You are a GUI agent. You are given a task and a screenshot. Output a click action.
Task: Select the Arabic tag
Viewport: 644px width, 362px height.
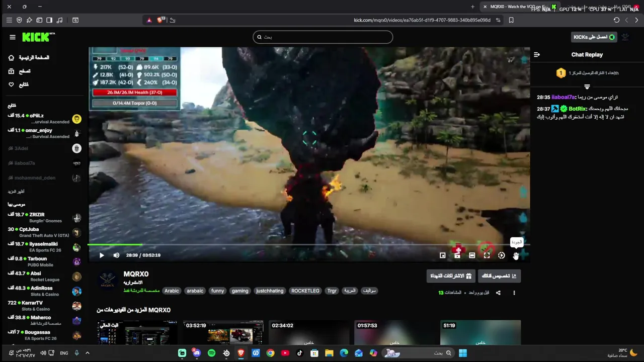point(172,291)
